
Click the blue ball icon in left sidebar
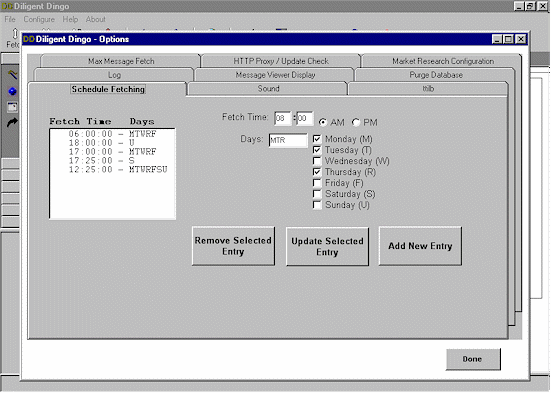[x=12, y=91]
